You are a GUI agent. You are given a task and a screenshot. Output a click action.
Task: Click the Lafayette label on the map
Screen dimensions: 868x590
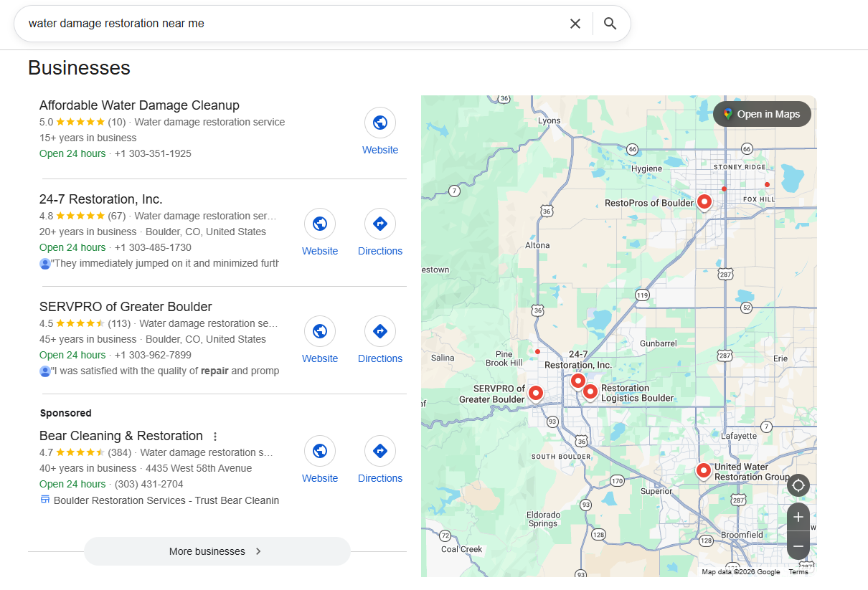tap(738, 436)
